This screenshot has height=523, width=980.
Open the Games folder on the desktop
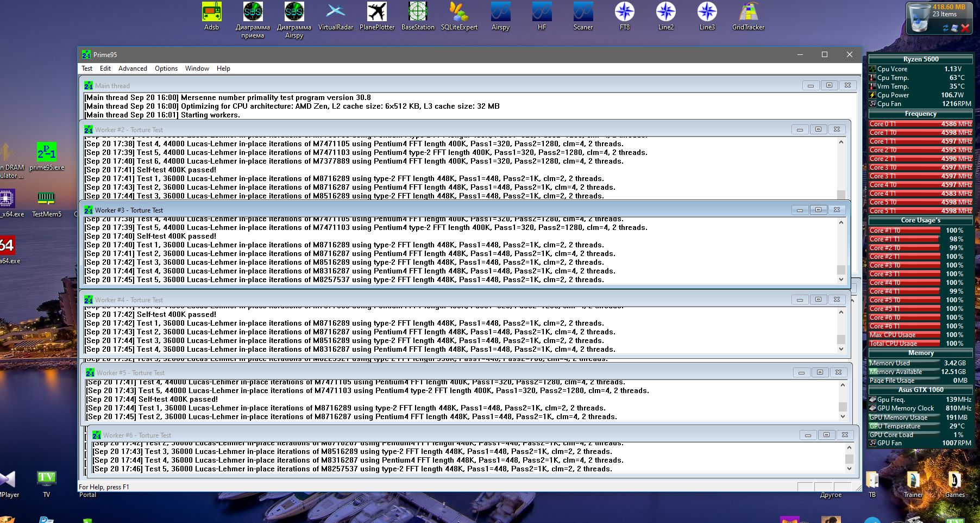tap(954, 481)
